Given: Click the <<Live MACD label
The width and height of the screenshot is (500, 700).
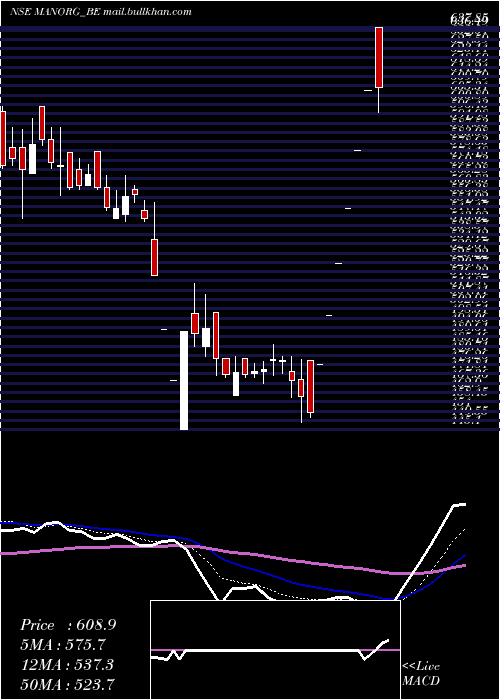Looking at the screenshot, I should [x=421, y=674].
